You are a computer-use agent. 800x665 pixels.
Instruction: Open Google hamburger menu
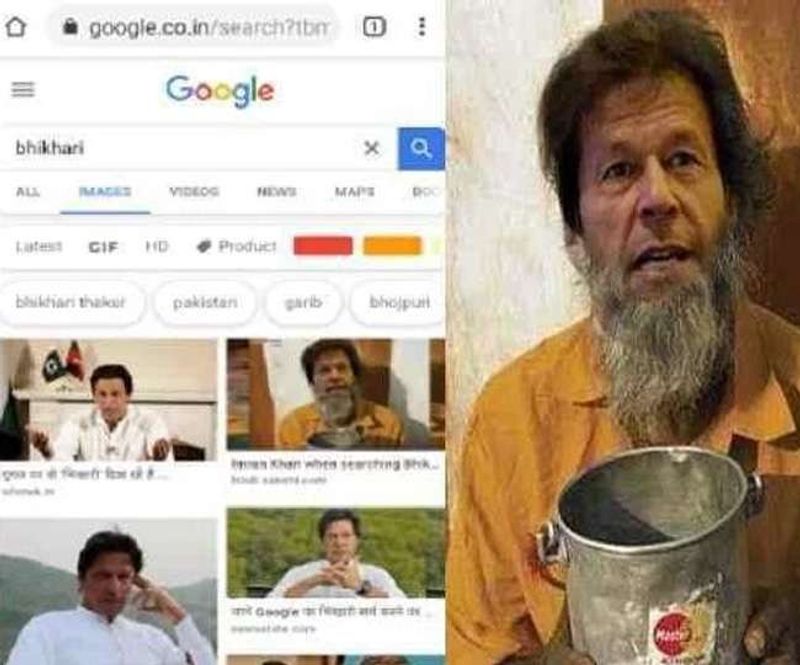click(x=23, y=90)
